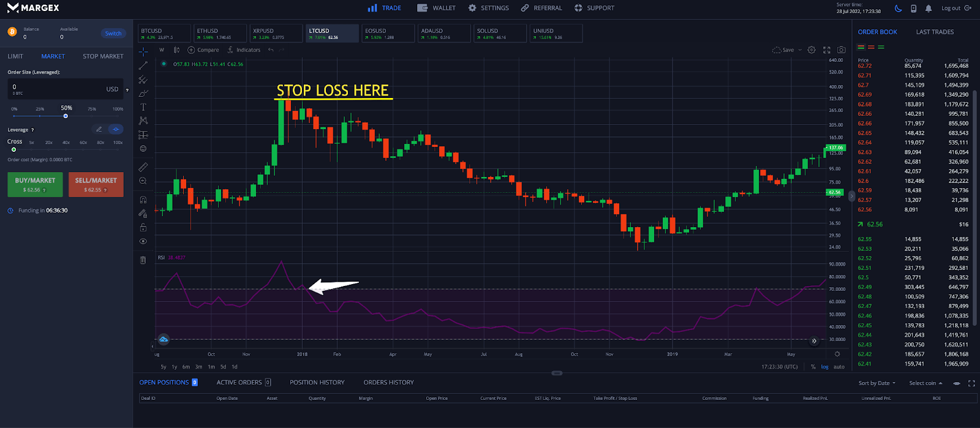Open the Save layout dropdown arrow
The width and height of the screenshot is (980, 428).
pyautogui.click(x=800, y=50)
